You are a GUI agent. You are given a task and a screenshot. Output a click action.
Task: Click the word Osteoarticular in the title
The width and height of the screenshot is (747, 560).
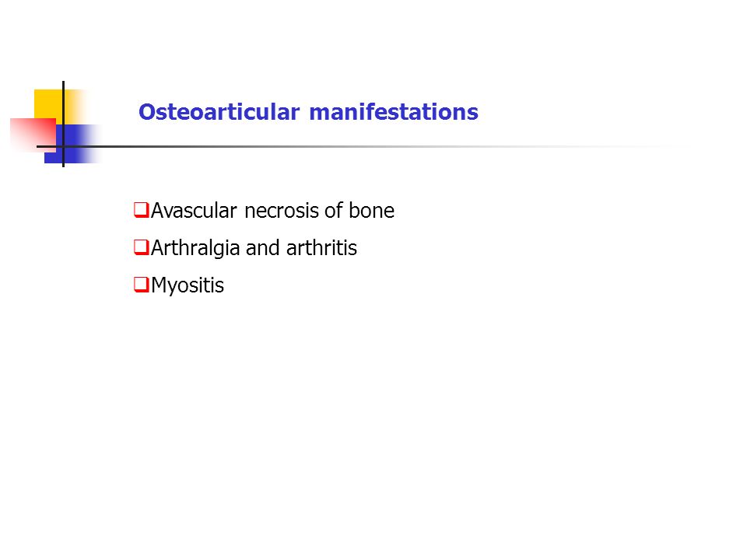(219, 112)
